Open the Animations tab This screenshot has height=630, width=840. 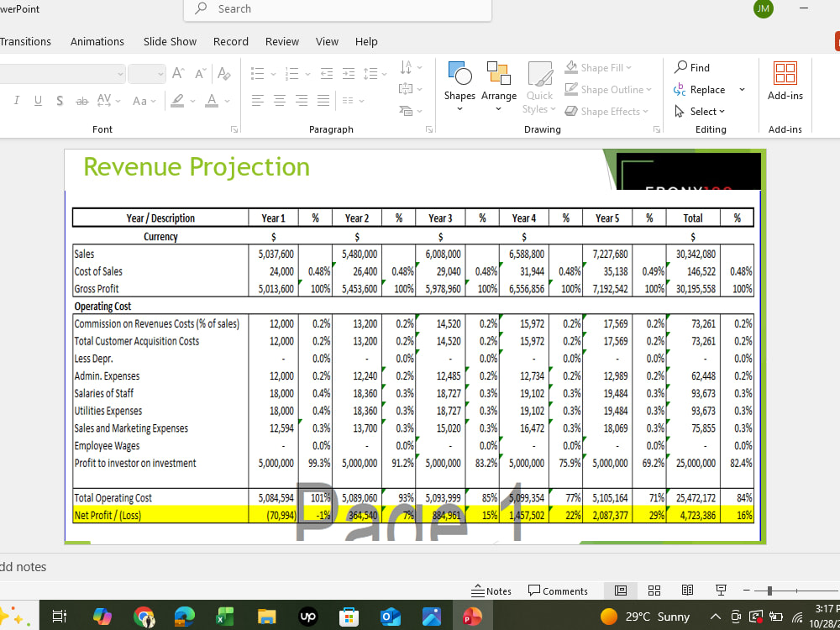[97, 41]
